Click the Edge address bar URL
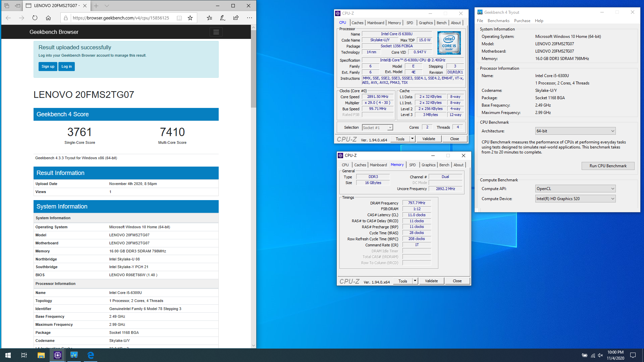Image resolution: width=644 pixels, height=362 pixels. pyautogui.click(x=121, y=18)
